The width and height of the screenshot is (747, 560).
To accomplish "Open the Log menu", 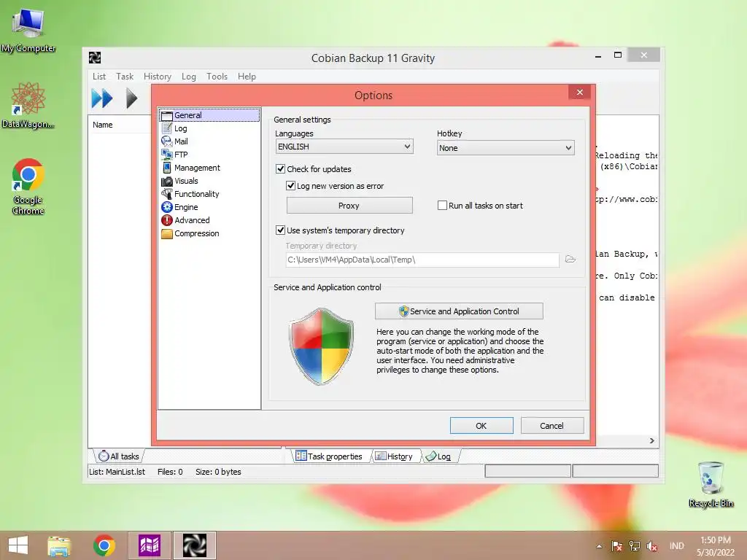I will 189,76.
